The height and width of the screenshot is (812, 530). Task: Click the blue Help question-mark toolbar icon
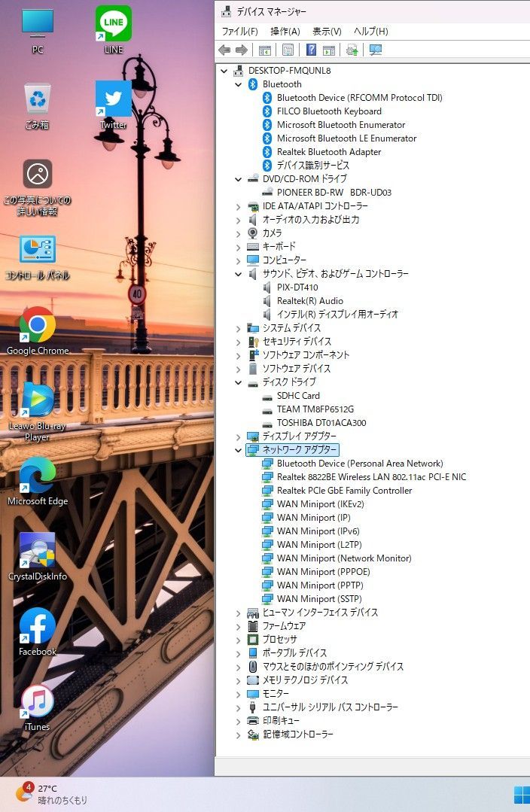[x=311, y=50]
